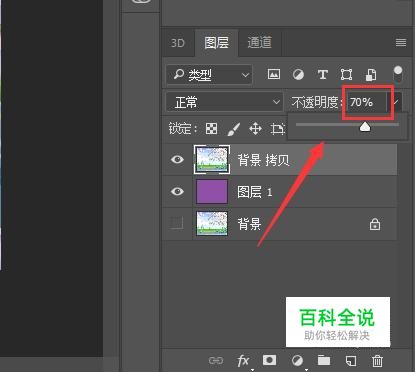
Task: Hide the 背景 拷贝 layer
Action: coord(177,159)
